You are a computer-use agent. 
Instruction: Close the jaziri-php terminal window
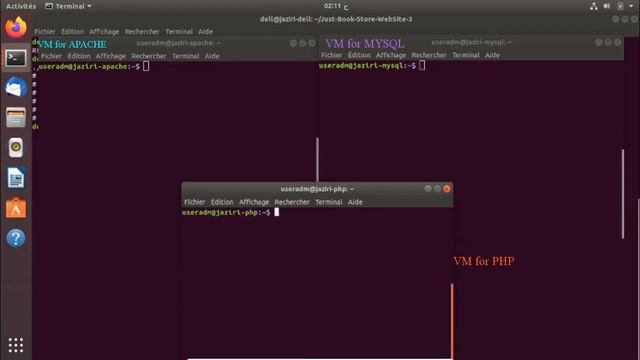pos(447,189)
